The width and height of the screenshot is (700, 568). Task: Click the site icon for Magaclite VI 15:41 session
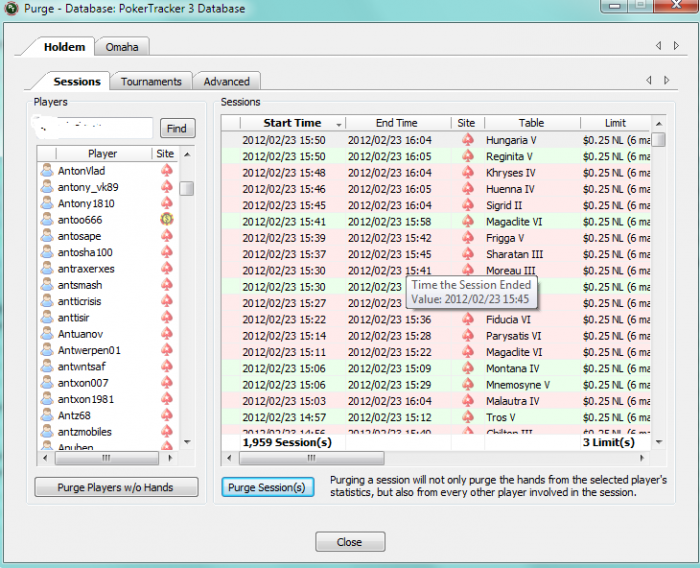(467, 221)
